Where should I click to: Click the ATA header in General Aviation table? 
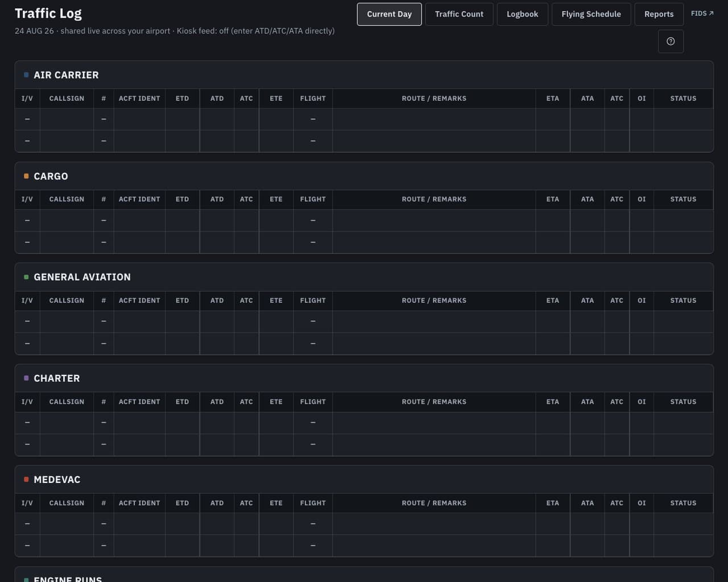588,300
